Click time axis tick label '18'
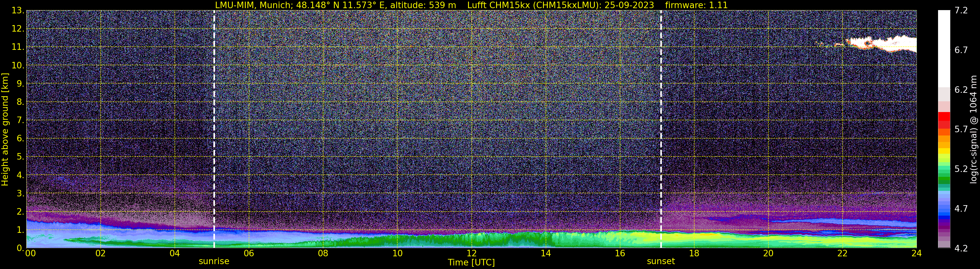The width and height of the screenshot is (980, 269). 694,253
